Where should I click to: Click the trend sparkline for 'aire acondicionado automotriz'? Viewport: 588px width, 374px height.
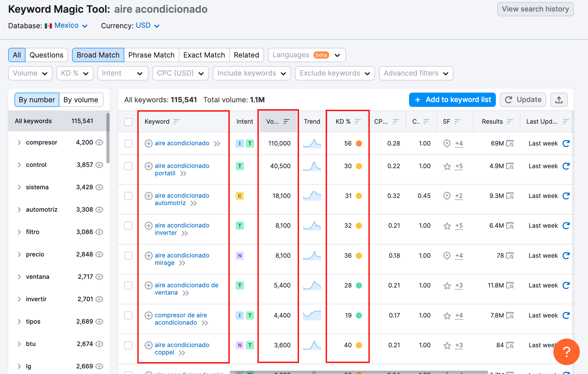coord(312,196)
